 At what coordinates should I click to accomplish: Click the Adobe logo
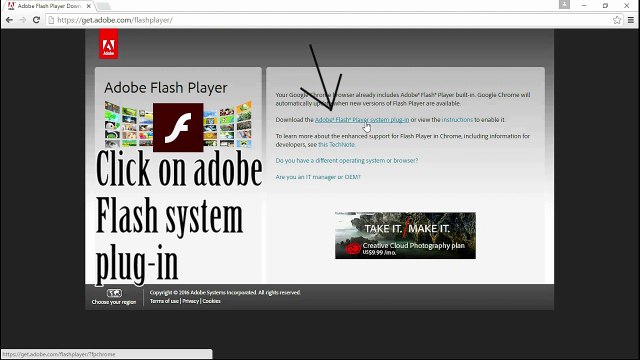pyautogui.click(x=109, y=44)
